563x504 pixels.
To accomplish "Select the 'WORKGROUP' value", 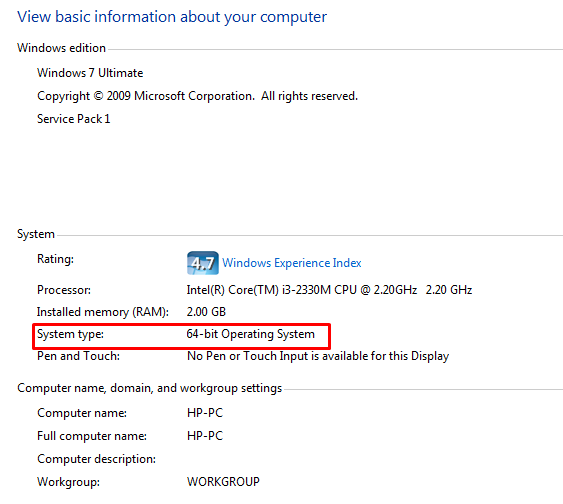I will click(223, 482).
